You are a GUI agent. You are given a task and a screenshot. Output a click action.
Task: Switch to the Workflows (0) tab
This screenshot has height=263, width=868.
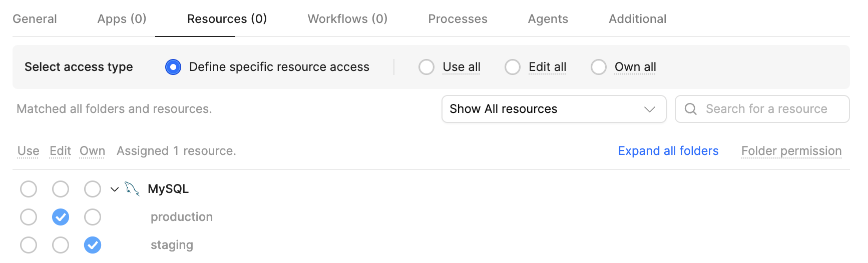click(x=347, y=19)
